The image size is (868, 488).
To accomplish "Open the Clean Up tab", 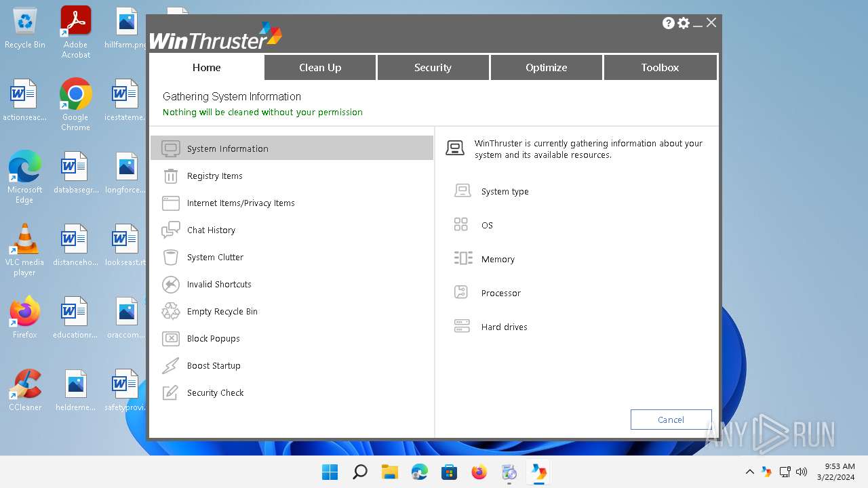I will click(x=320, y=67).
